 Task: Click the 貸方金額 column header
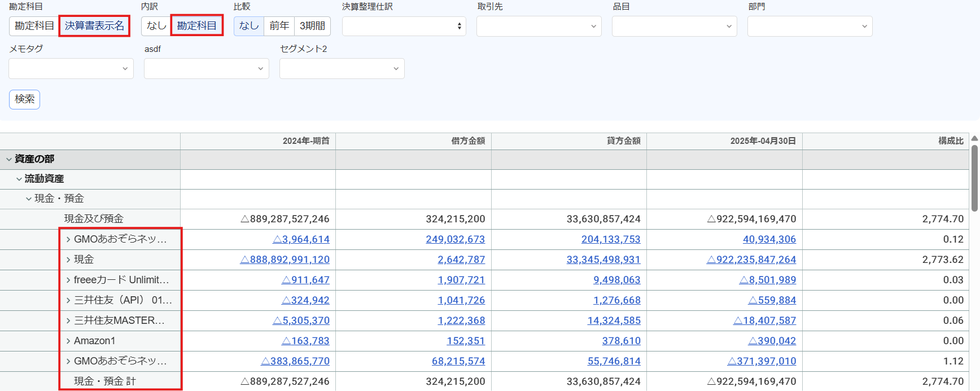(x=569, y=141)
